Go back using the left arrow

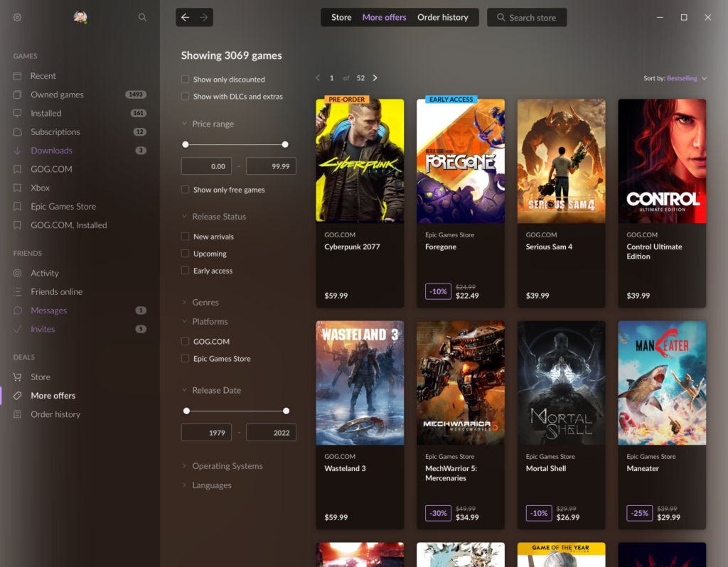pyautogui.click(x=186, y=17)
